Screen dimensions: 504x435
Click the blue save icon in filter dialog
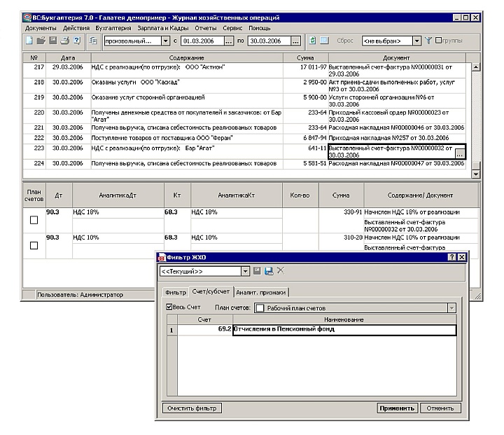269,271
